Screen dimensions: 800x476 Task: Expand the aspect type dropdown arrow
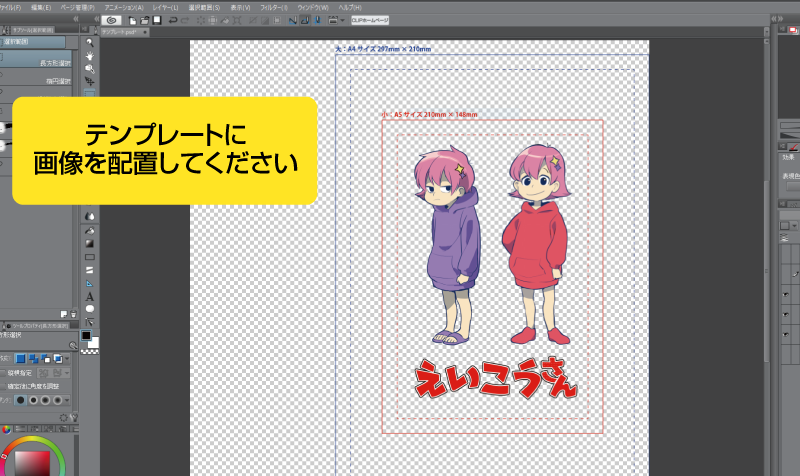67,373
